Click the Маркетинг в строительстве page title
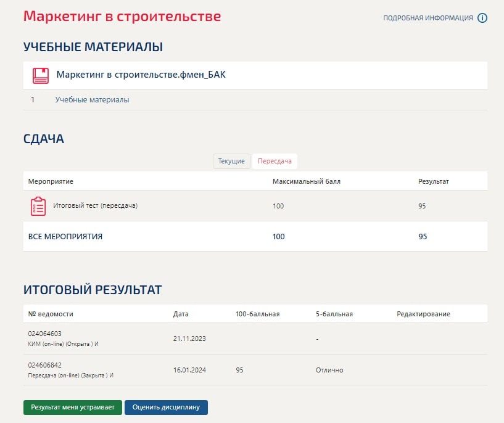 click(122, 16)
